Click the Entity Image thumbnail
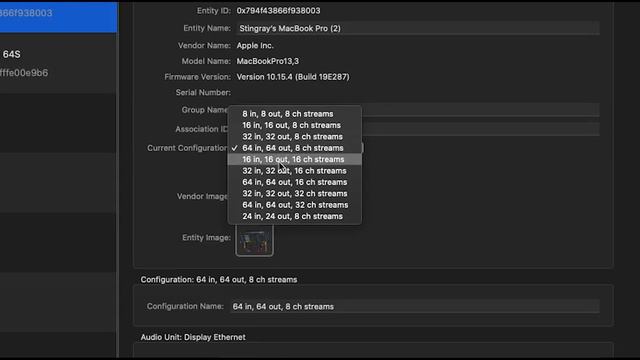The width and height of the screenshot is (640, 360). (x=254, y=240)
